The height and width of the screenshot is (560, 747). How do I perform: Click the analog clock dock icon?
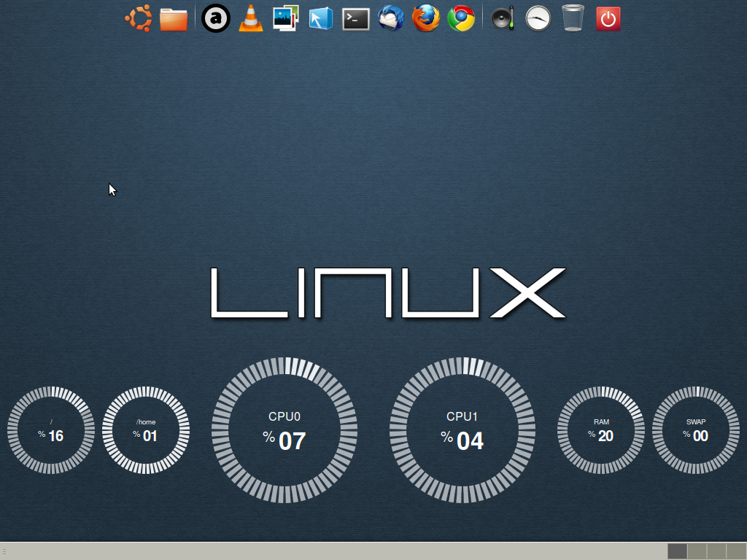pos(538,18)
